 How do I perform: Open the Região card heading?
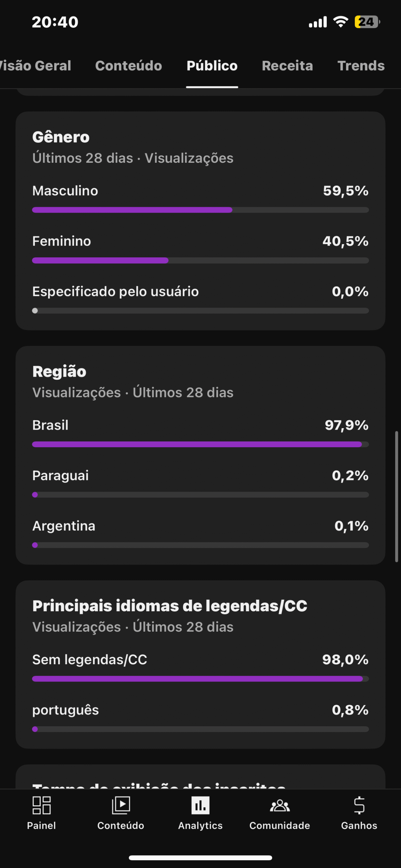pos(59,372)
